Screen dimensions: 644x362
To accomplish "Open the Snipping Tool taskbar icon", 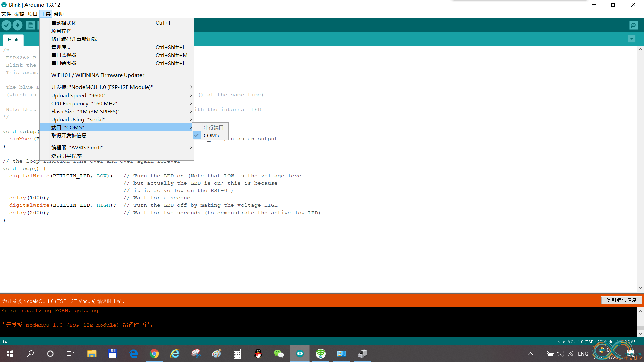I will (x=196, y=354).
